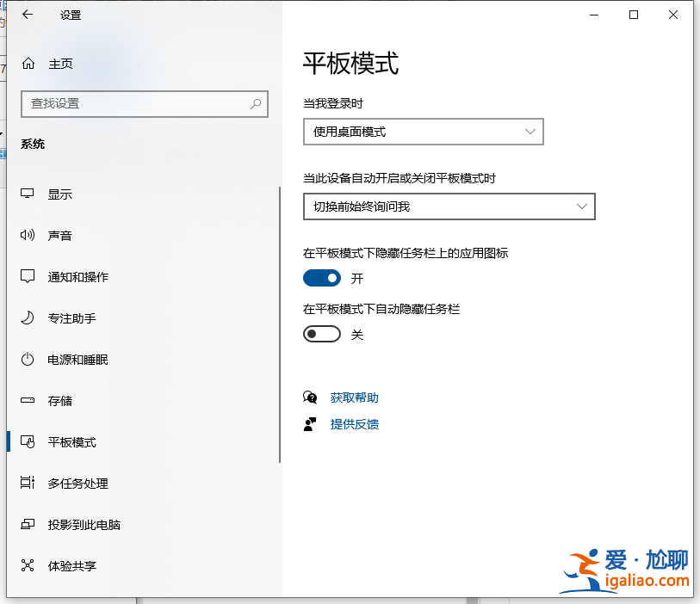Open the 使用桌面模式 combo box
700x604 pixels.
tap(423, 131)
